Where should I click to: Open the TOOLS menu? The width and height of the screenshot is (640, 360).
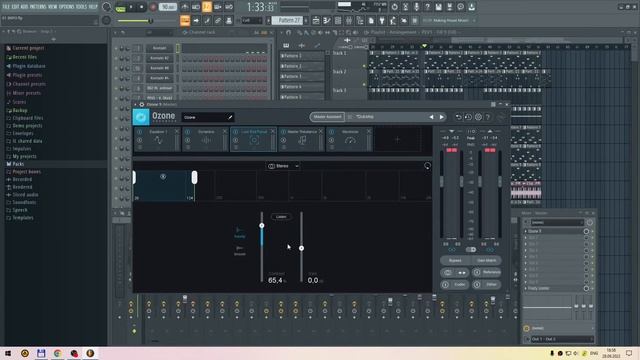pyautogui.click(x=81, y=7)
